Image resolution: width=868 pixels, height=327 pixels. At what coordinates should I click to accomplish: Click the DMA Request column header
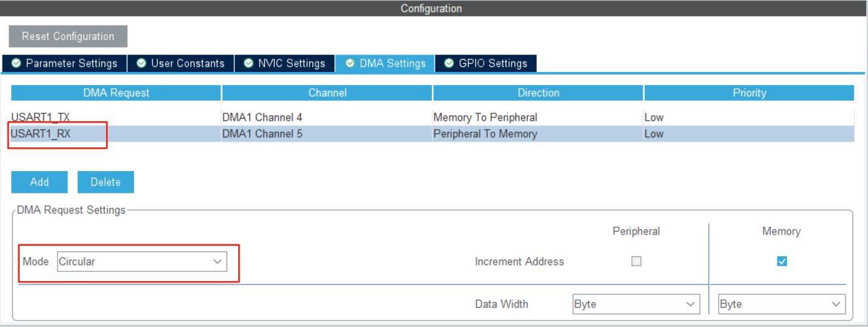pos(116,92)
